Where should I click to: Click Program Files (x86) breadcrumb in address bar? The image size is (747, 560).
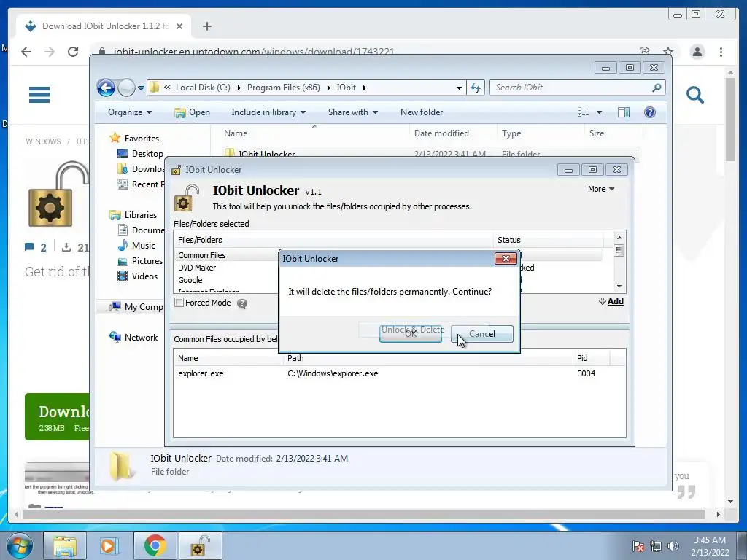click(284, 87)
